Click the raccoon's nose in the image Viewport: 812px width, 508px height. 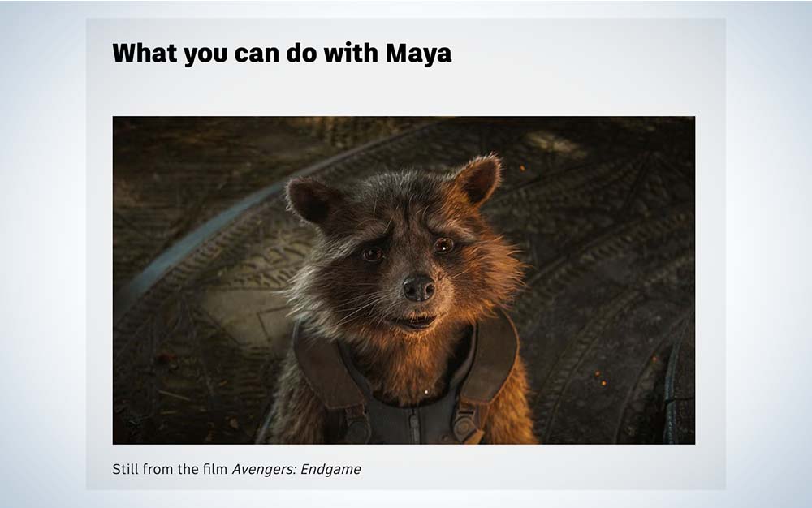418,289
